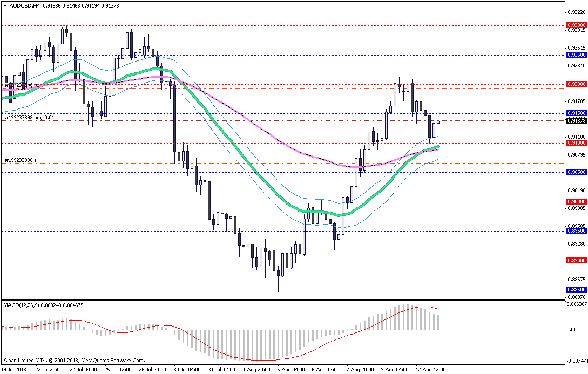Viewport: 588px width, 374px height.
Task: Click the red 0.91000 price level tag
Action: click(x=576, y=143)
